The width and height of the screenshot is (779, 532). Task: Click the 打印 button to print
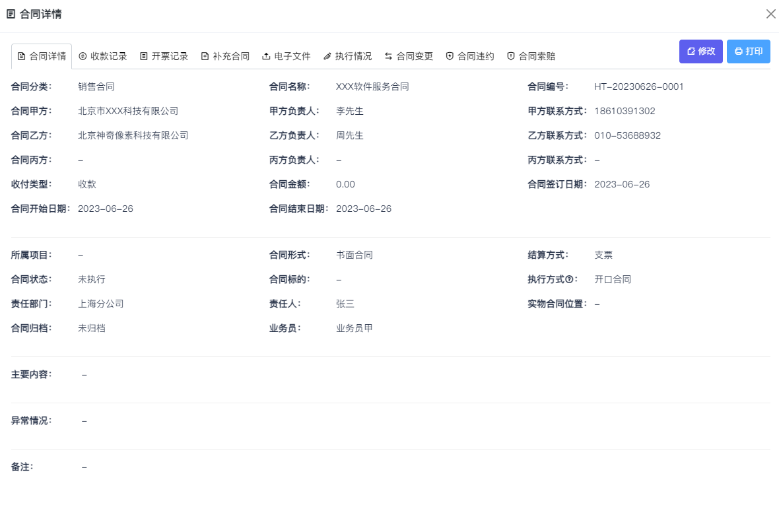pos(748,51)
